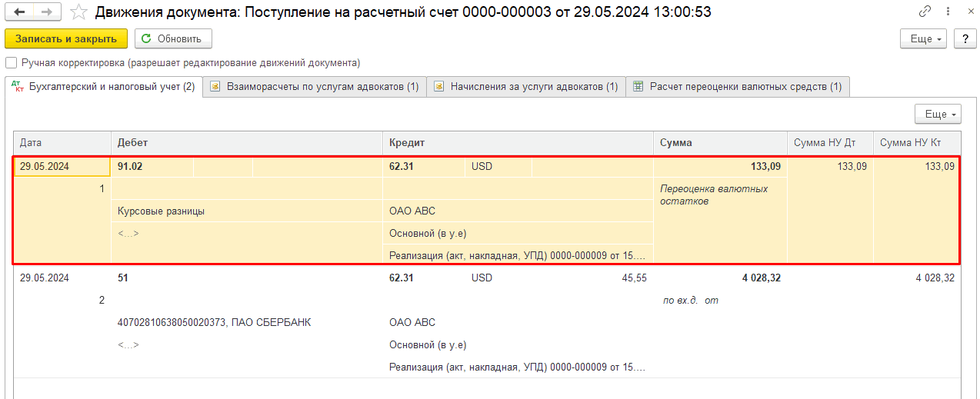This screenshot has width=980, height=399.
Task: Expand the table's Еще dropdown menu
Action: 938,115
